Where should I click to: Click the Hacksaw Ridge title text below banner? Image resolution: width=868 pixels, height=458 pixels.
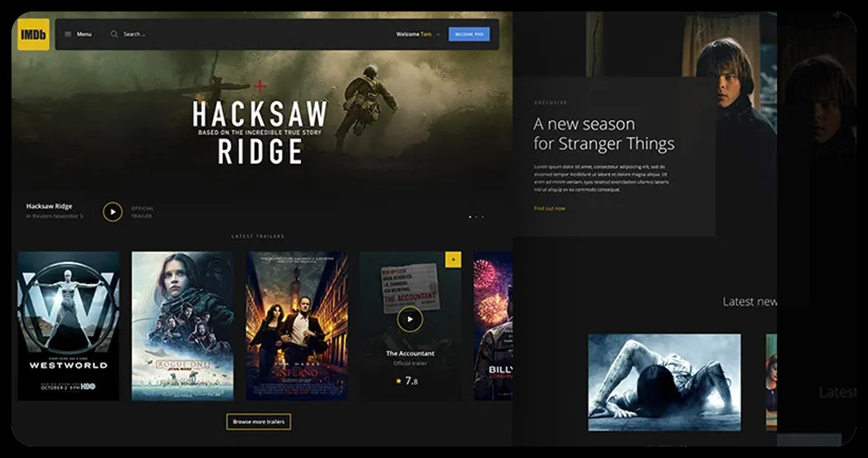(49, 206)
